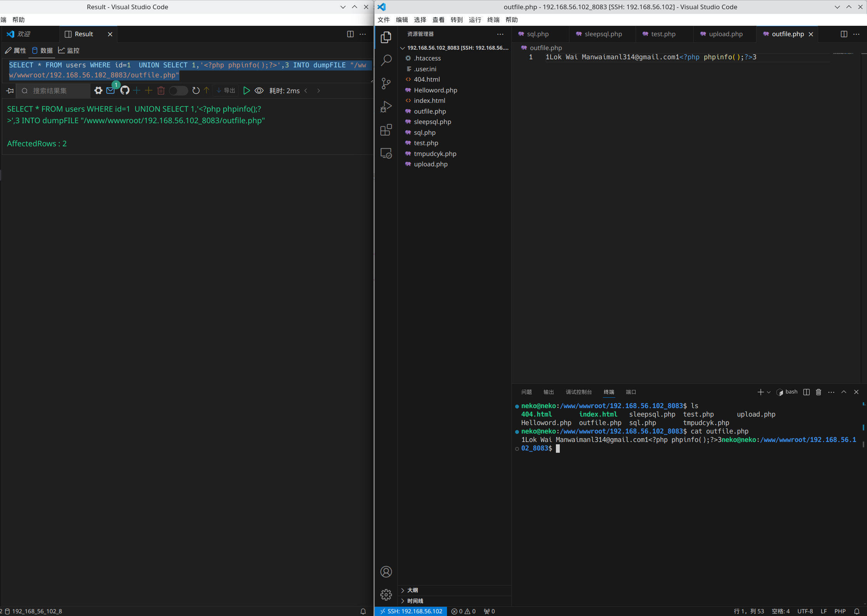This screenshot has width=867, height=616.
Task: Open the Extensions view icon
Action: tap(386, 130)
